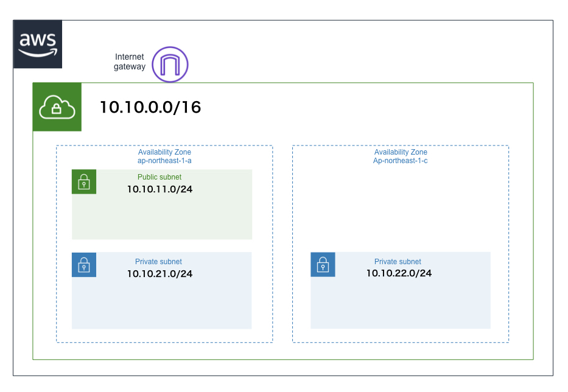Click empty blue area below 10.10.21.0/24 text
The image size is (568, 392).
pyautogui.click(x=161, y=304)
